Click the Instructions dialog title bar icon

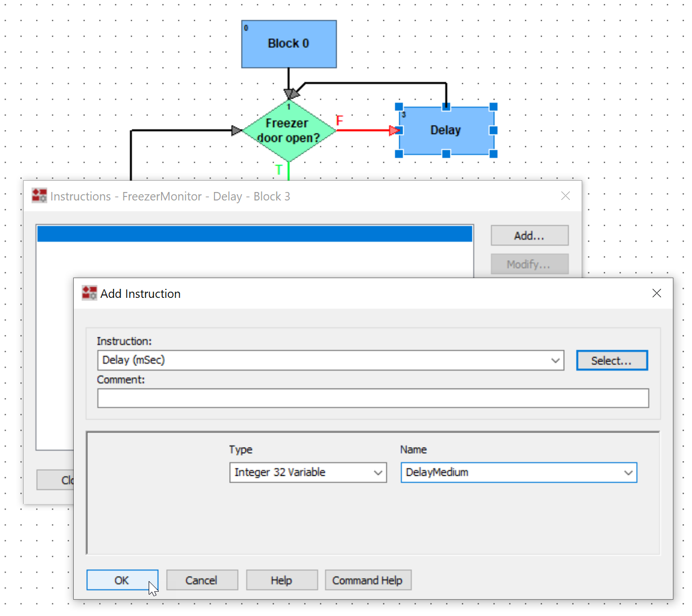[39, 195]
